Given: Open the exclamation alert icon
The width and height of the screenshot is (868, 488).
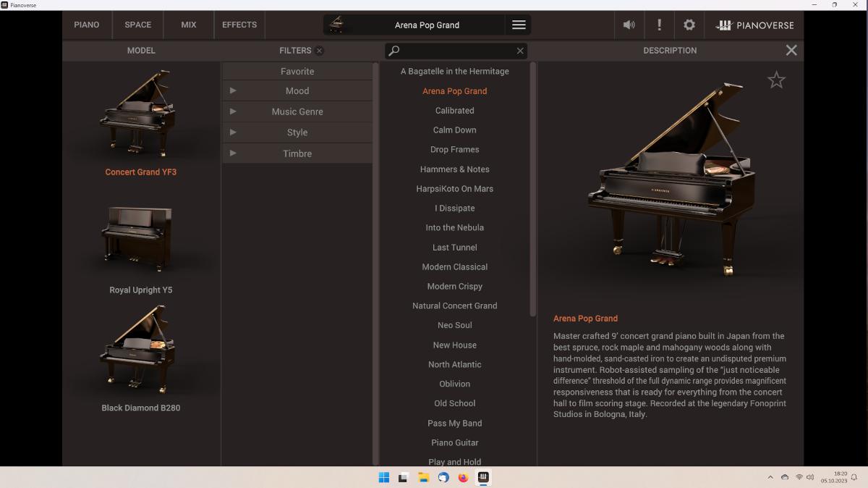Looking at the screenshot, I should (x=659, y=25).
